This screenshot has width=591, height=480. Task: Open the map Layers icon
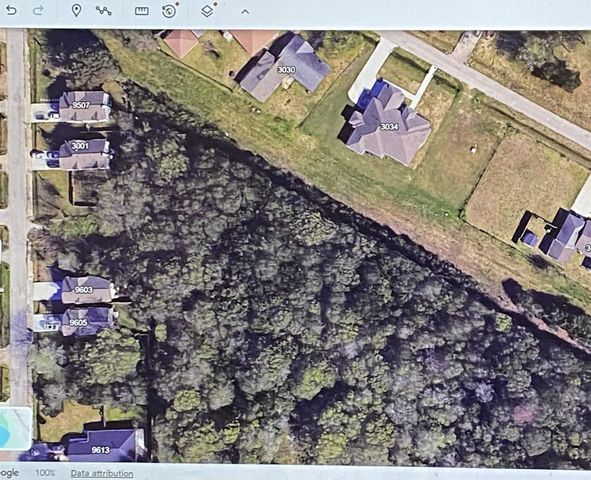[x=207, y=11]
